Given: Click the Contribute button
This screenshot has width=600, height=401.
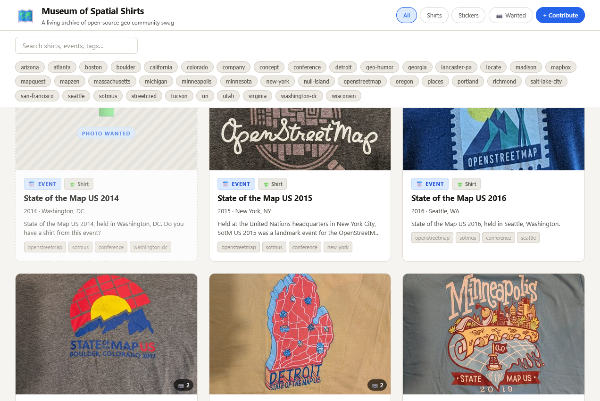Looking at the screenshot, I should click(x=560, y=15).
